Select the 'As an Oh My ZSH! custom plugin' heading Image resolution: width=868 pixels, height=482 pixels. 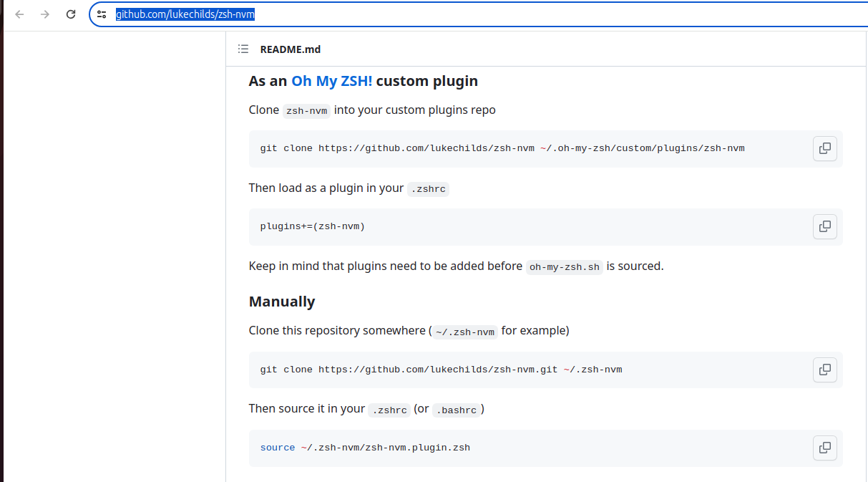tap(364, 81)
